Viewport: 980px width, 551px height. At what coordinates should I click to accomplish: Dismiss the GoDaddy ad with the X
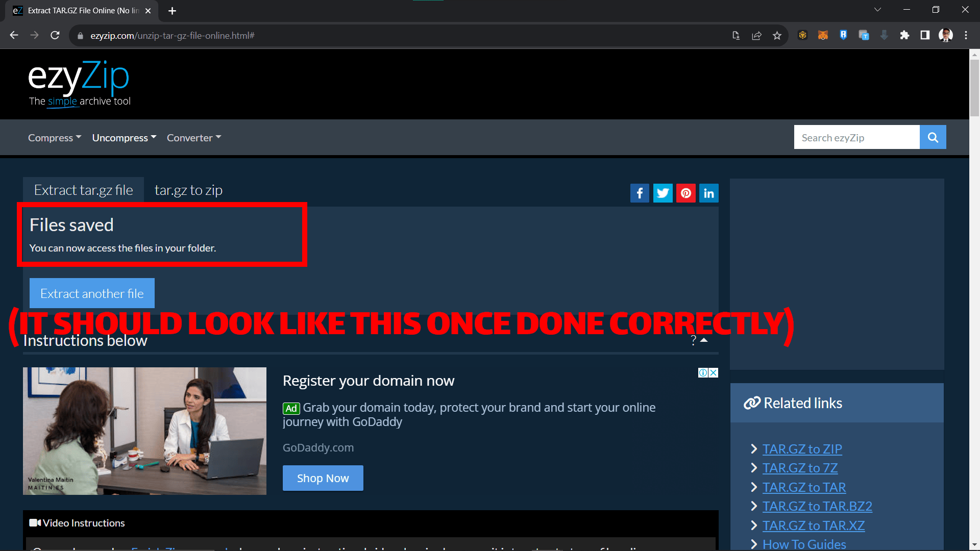point(714,372)
